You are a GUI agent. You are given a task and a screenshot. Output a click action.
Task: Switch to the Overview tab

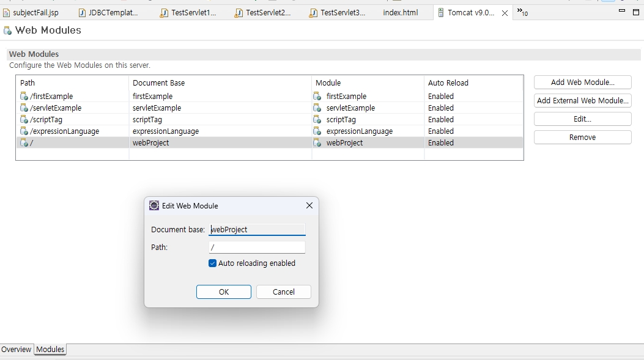[x=16, y=350]
